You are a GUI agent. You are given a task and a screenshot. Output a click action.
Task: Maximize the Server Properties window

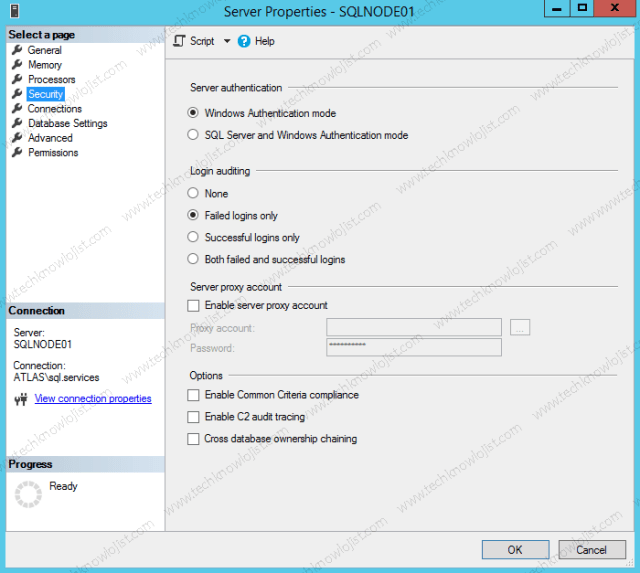point(582,9)
